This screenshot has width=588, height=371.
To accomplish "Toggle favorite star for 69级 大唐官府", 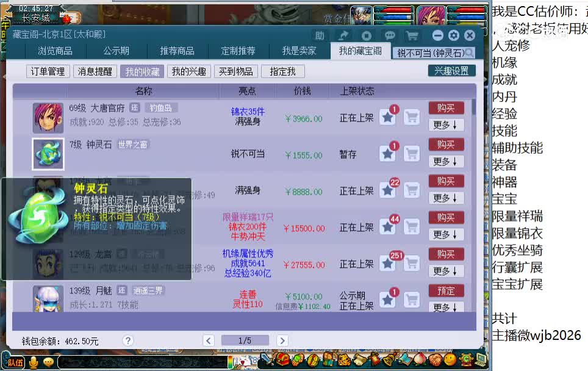I will coord(387,117).
